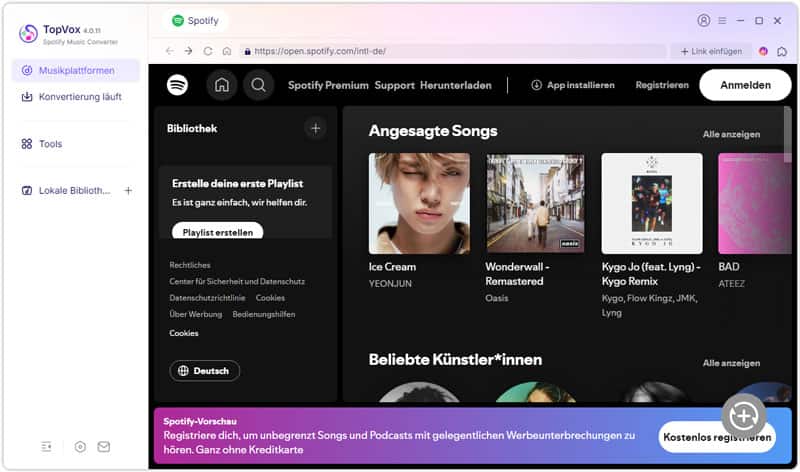Open the pink BAD album cover

[754, 203]
